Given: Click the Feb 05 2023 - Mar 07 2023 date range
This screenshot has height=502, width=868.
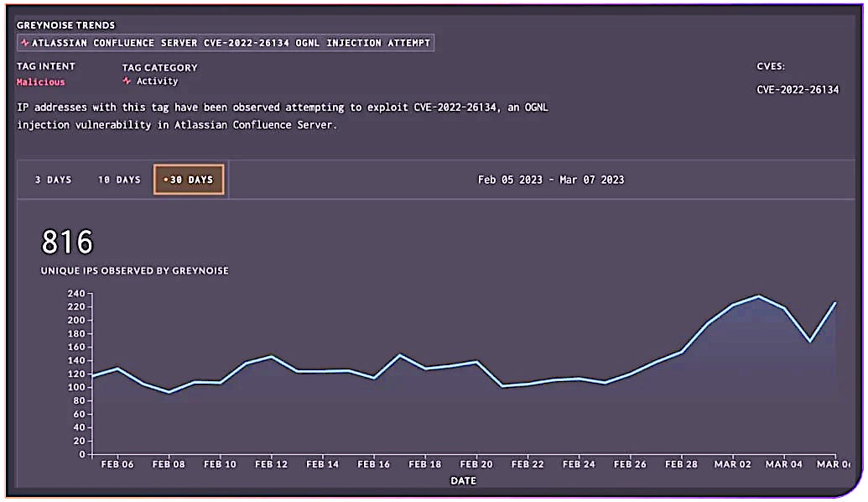Looking at the screenshot, I should pos(550,180).
